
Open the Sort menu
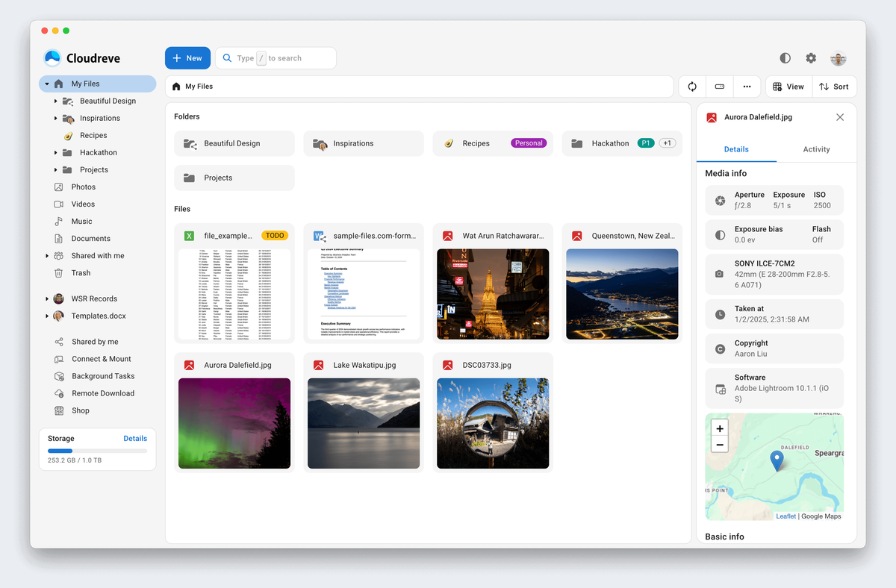[x=834, y=87]
